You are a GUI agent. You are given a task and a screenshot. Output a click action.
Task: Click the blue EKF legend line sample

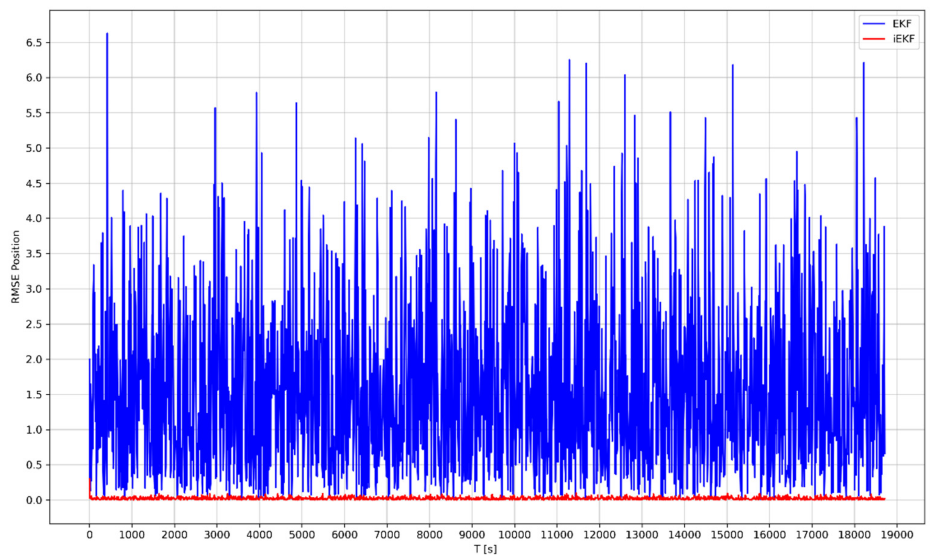(x=873, y=23)
